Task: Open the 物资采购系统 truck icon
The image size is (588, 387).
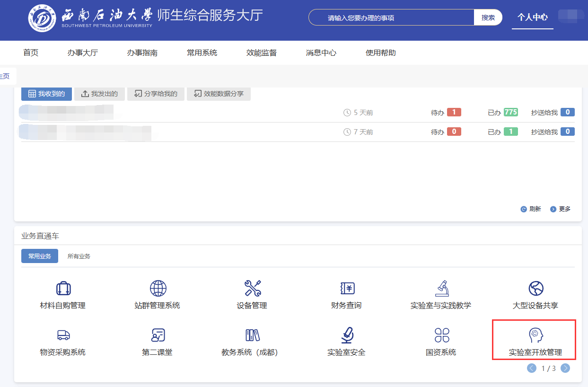Action: [x=63, y=335]
